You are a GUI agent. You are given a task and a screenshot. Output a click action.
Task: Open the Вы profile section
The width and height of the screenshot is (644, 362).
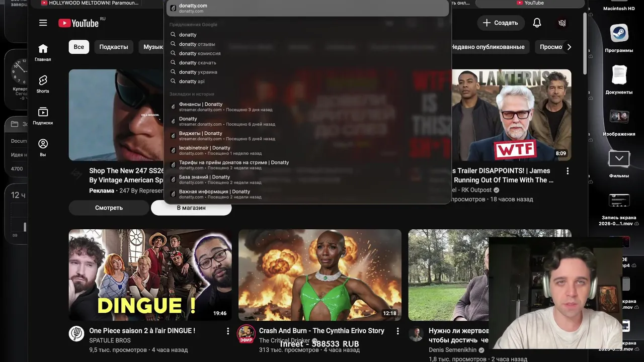[43, 148]
